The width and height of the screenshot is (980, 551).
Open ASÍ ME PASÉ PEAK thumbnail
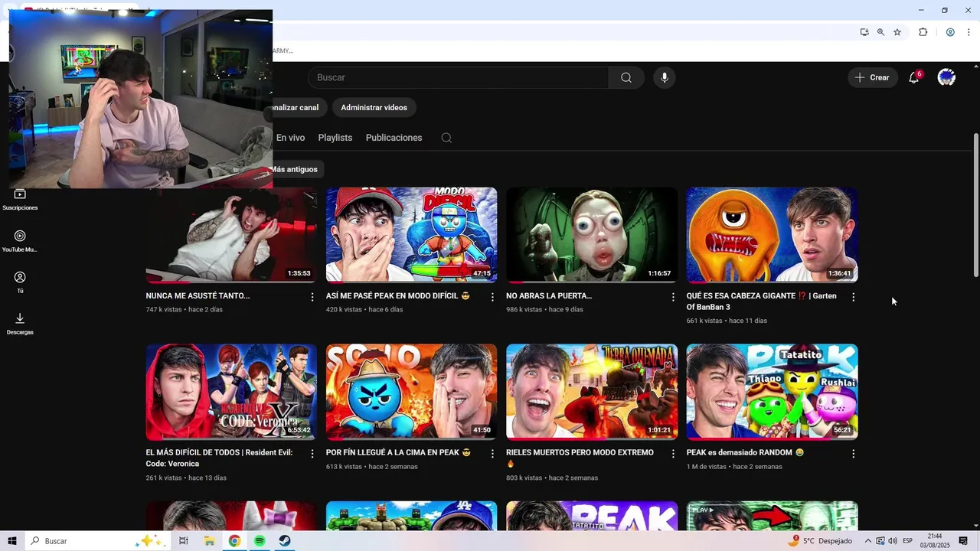tap(411, 235)
